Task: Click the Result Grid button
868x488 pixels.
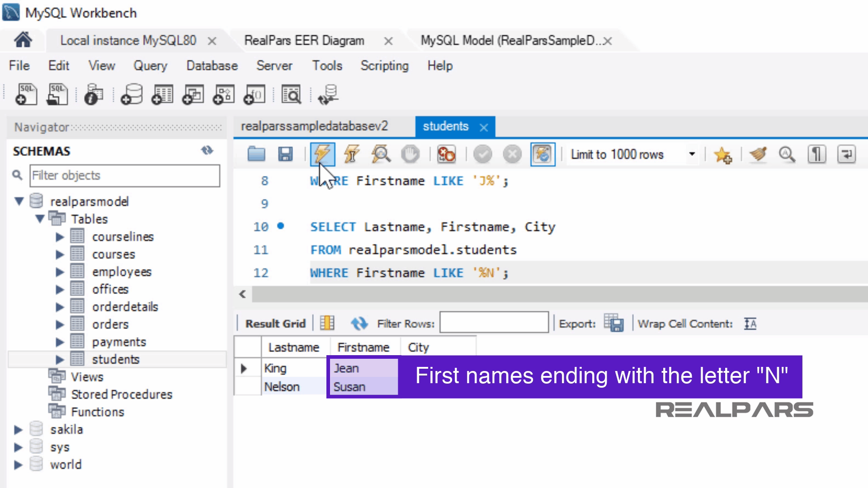Action: [275, 324]
